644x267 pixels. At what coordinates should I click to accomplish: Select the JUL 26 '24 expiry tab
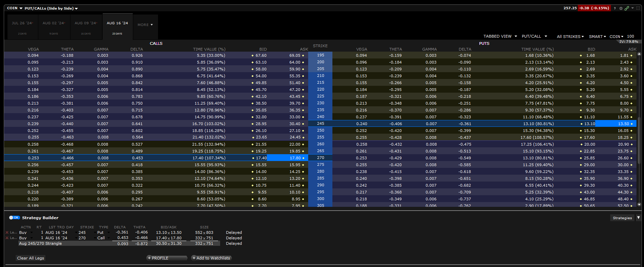point(22,27)
